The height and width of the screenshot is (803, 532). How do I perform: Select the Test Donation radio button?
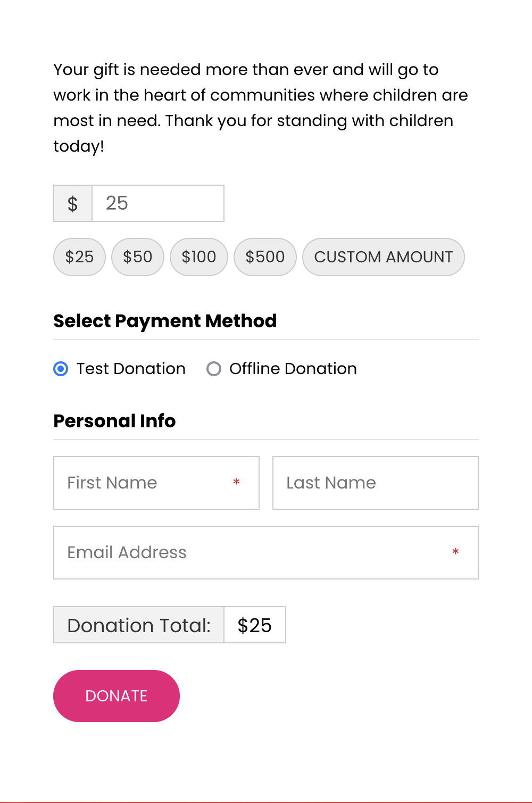pos(61,369)
